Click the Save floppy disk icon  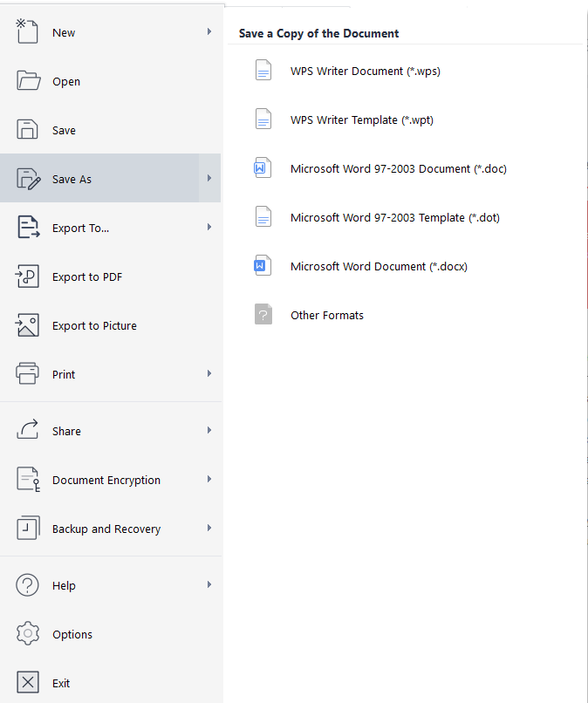28,130
